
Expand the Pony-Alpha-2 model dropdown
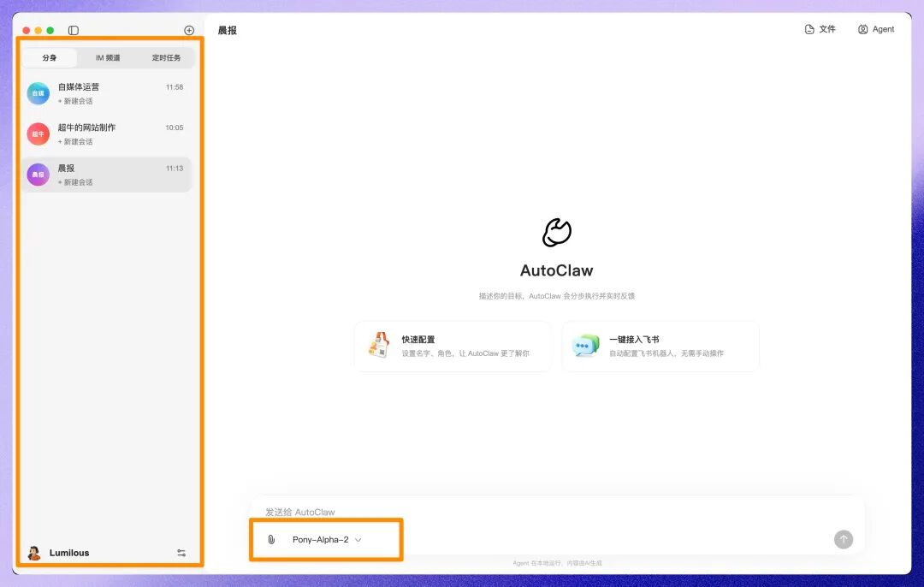point(327,539)
